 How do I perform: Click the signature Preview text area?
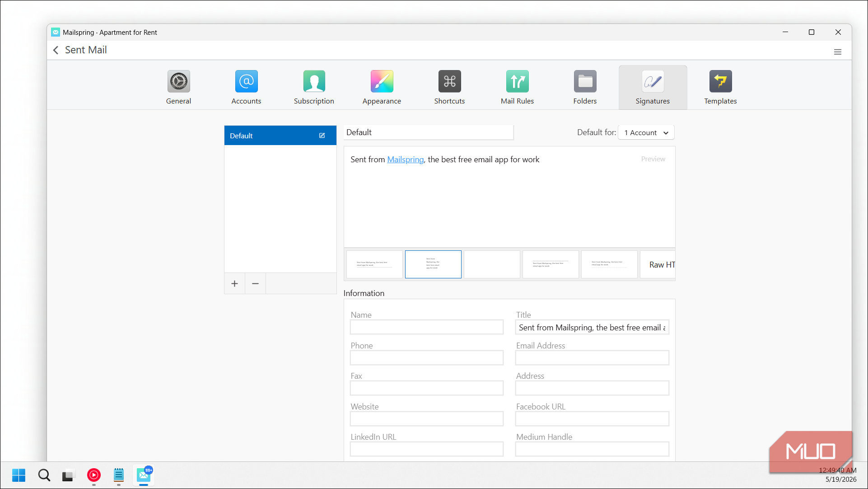509,197
